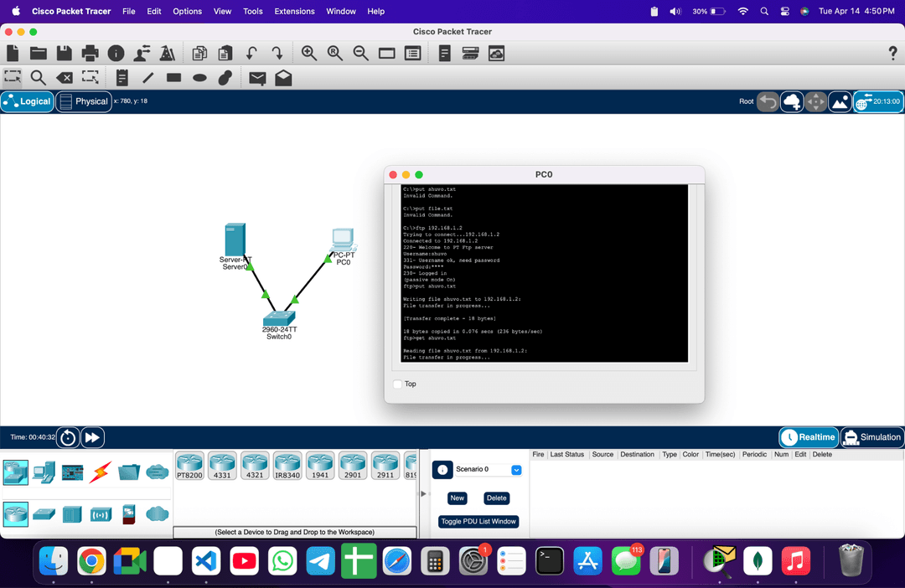Open the Scenario 0 dropdown

click(516, 470)
